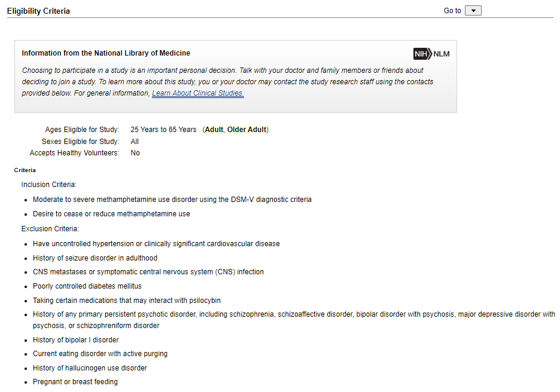Click the uncontrolled hypertension exclusion item
The image size is (560, 392).
tap(156, 244)
